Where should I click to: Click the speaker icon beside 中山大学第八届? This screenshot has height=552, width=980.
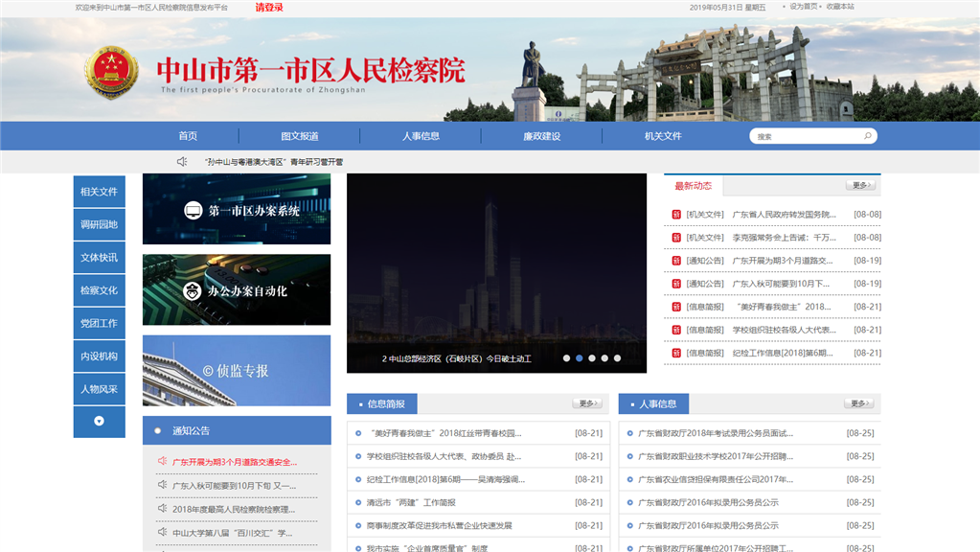click(163, 532)
